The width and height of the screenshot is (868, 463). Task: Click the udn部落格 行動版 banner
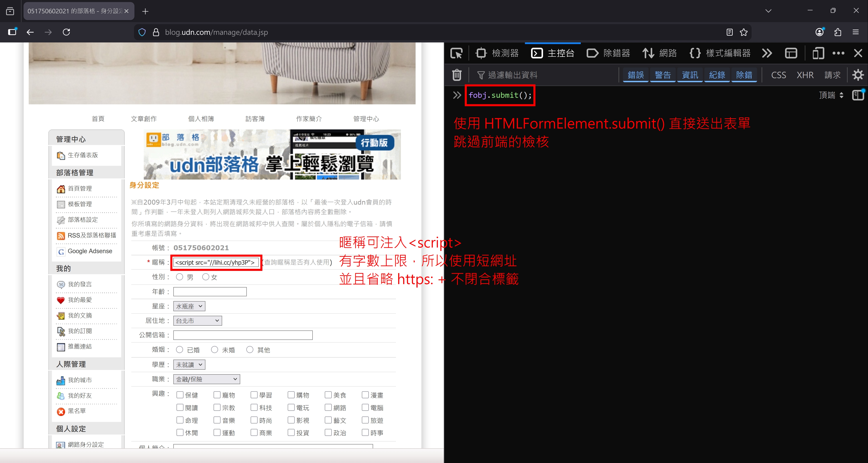(272, 154)
